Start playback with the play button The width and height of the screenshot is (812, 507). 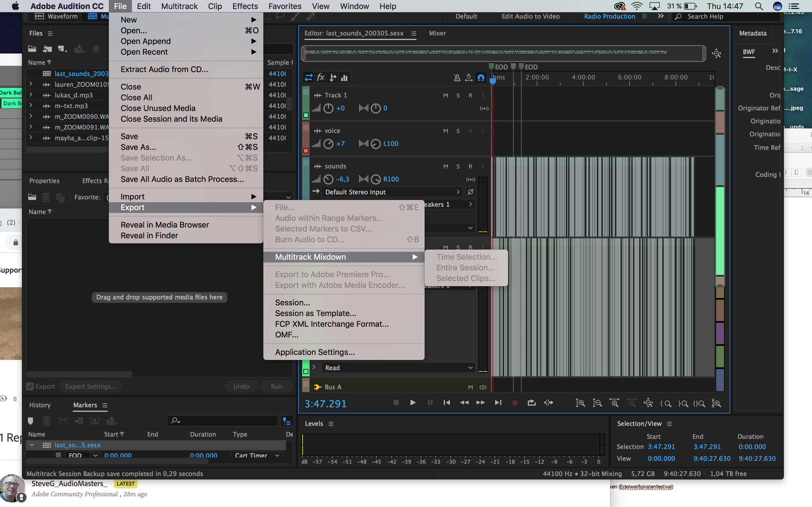tap(412, 403)
